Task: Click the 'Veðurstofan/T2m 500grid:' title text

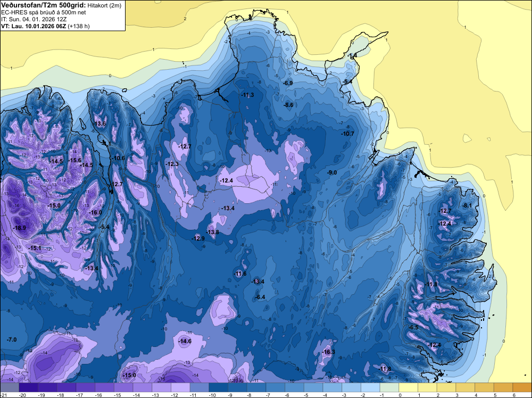Action: pos(44,5)
